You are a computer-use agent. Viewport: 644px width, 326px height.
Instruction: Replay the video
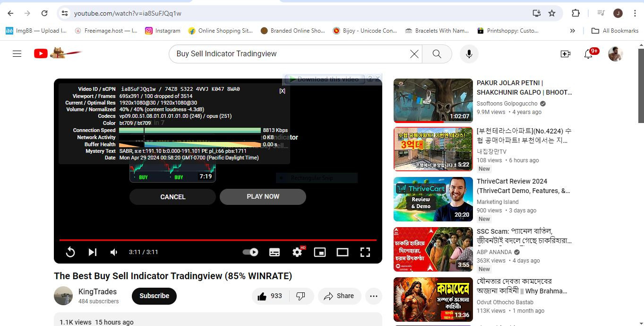point(70,252)
